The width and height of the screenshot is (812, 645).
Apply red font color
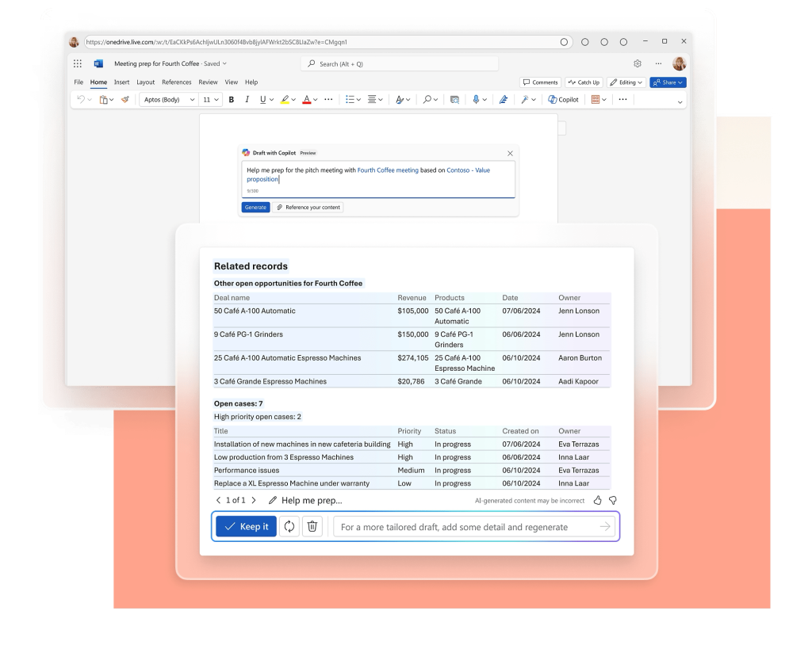[307, 99]
